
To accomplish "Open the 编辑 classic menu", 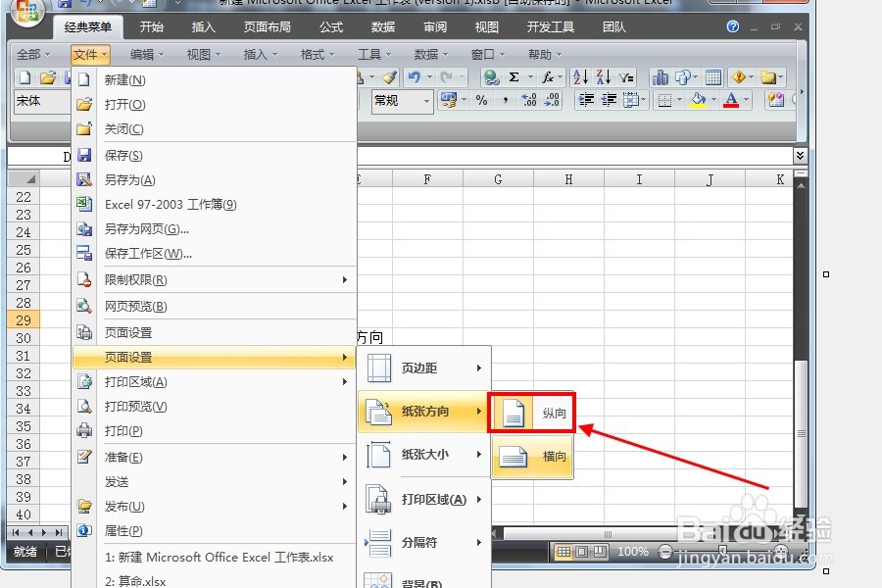I will (x=144, y=54).
